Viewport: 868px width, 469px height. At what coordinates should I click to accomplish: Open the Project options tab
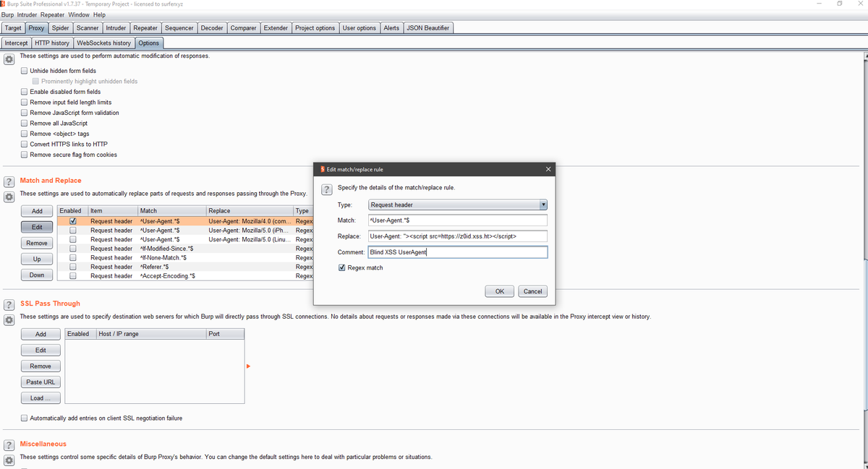[315, 28]
